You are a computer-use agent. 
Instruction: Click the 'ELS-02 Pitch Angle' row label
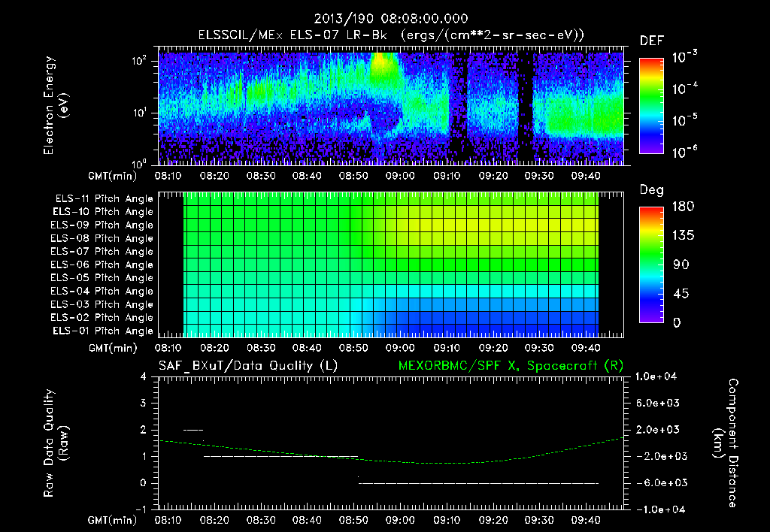tap(102, 318)
